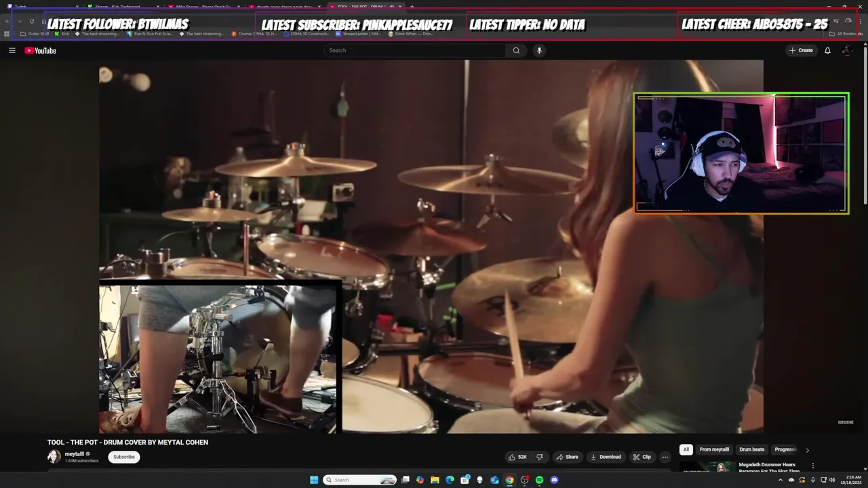Switch to Google Chrome on the taskbar
868x488 pixels.
[x=509, y=480]
